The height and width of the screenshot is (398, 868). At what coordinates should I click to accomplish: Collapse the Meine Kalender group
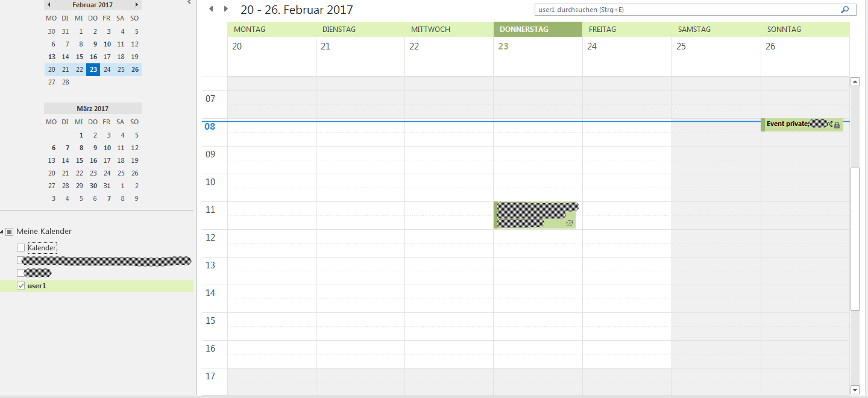point(3,232)
